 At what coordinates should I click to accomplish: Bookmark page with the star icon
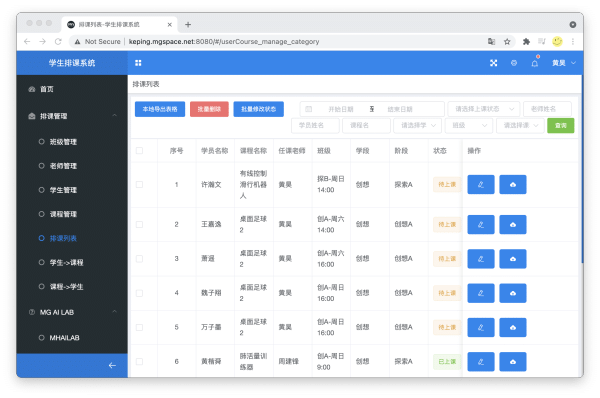(x=507, y=42)
